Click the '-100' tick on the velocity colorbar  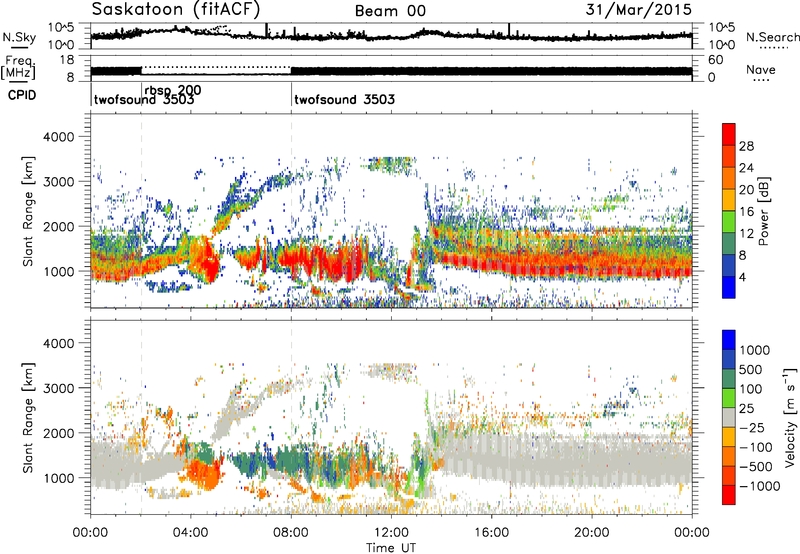tap(756, 447)
